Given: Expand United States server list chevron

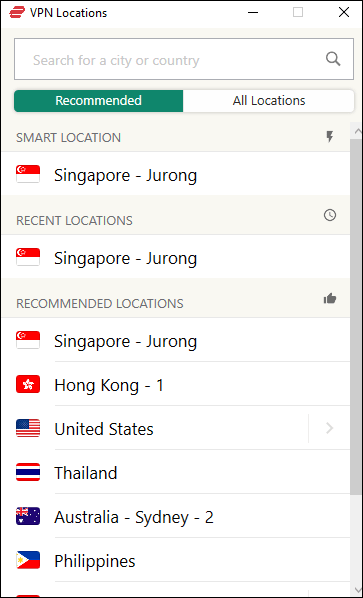Looking at the screenshot, I should pos(330,428).
